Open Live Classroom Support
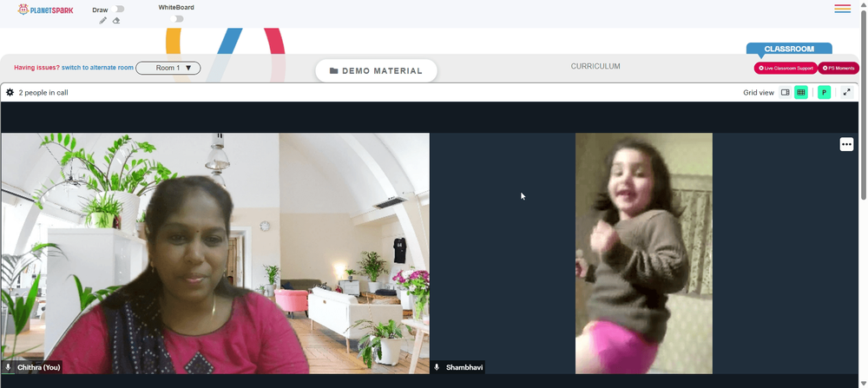This screenshot has height=388, width=868. click(786, 68)
